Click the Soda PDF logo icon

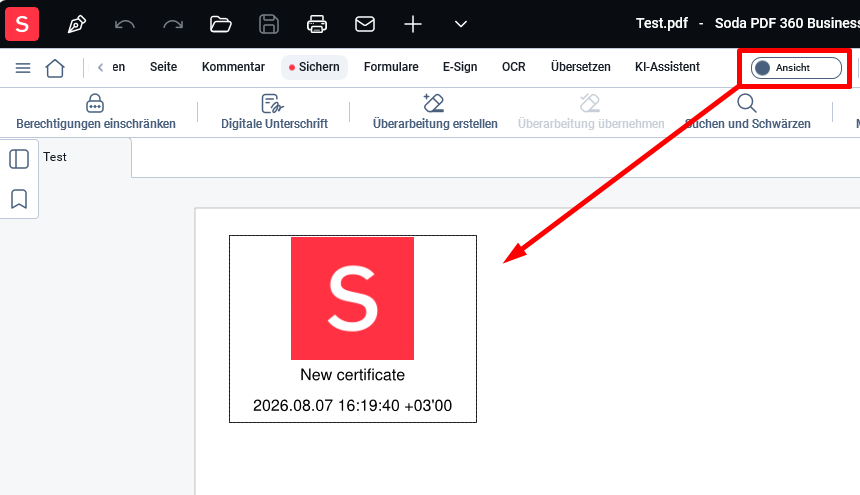click(x=22, y=24)
